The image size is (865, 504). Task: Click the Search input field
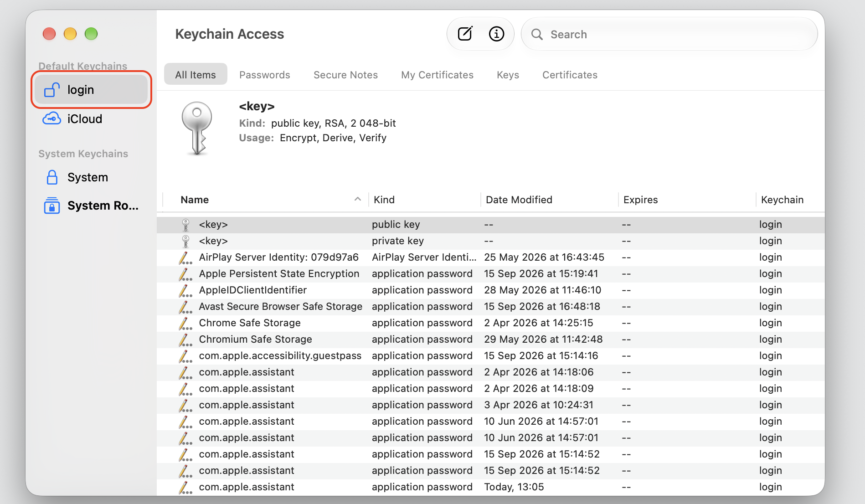pyautogui.click(x=669, y=34)
